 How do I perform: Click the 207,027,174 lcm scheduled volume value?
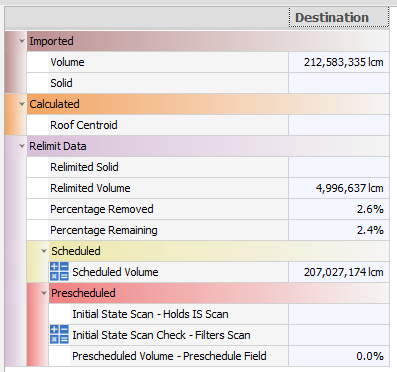343,272
